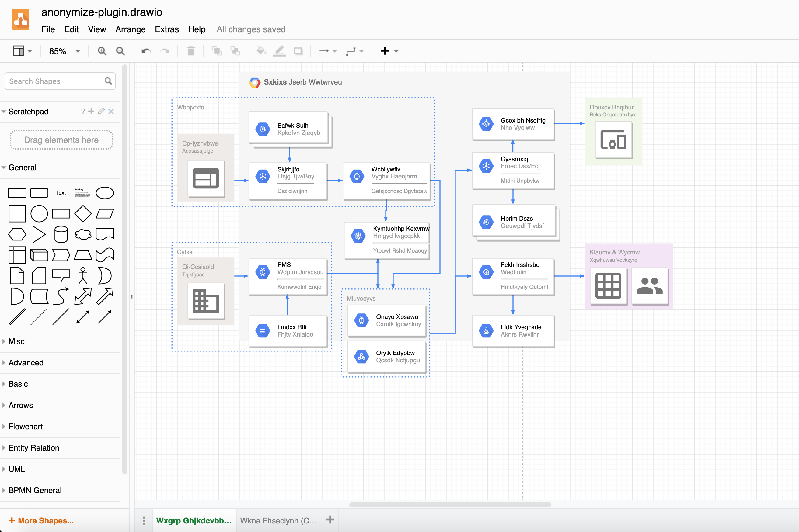Viewport: 799px width, 532px height.
Task: Click the delete/trash icon in toolbar
Action: point(191,50)
